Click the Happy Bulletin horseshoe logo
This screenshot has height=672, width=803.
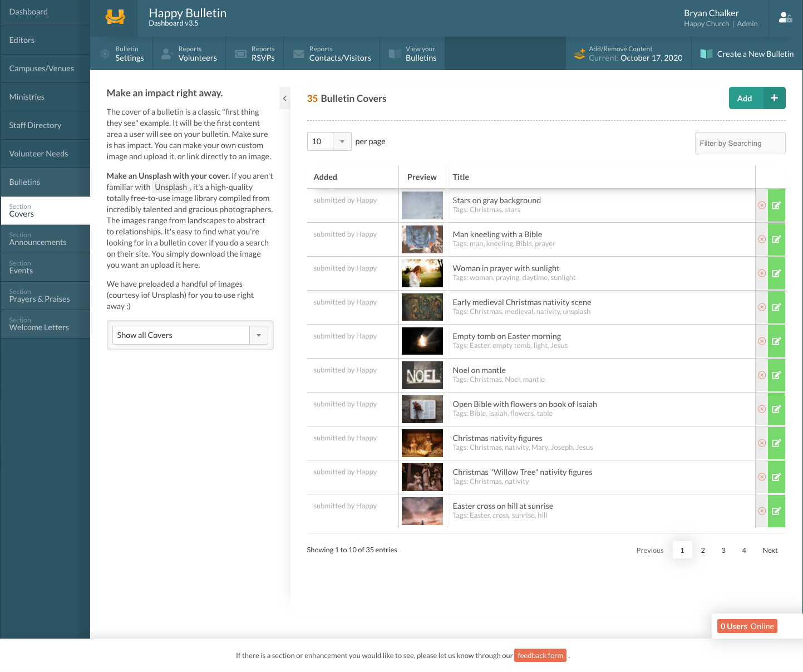point(116,17)
